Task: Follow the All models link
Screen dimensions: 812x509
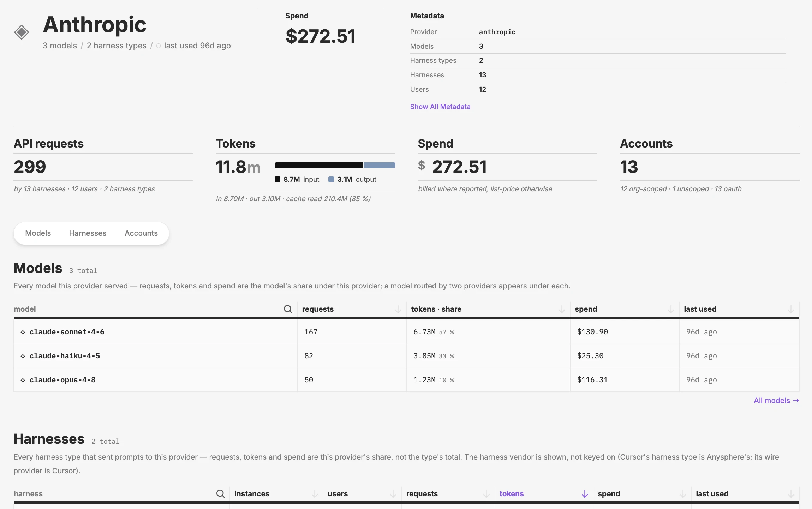Action: click(776, 400)
